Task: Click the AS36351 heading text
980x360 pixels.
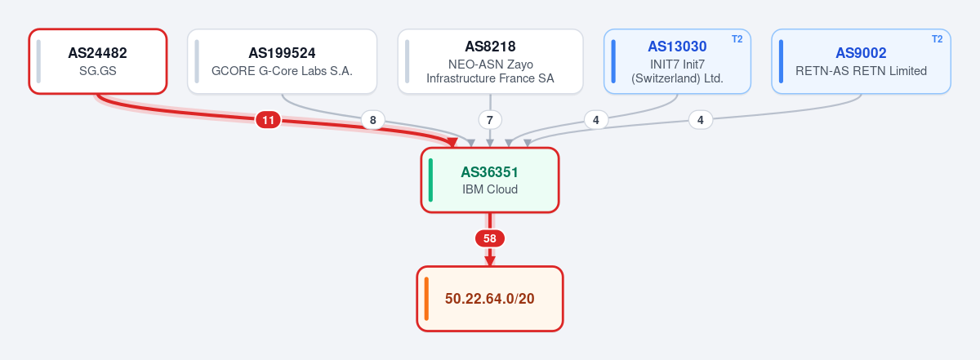Action: click(490, 172)
